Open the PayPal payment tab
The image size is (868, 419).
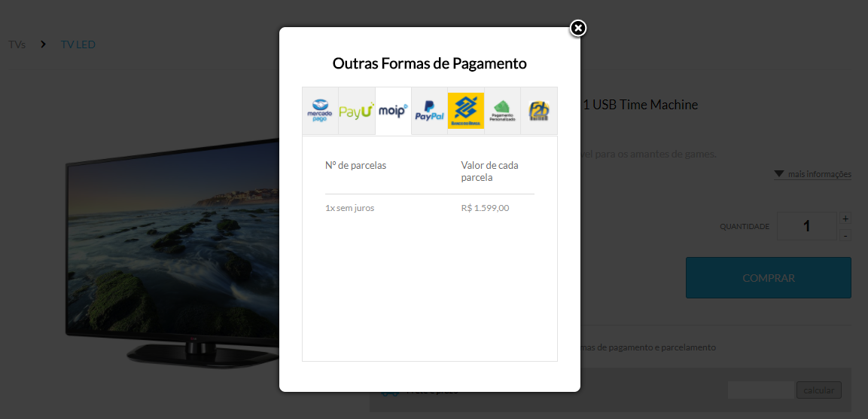point(430,111)
